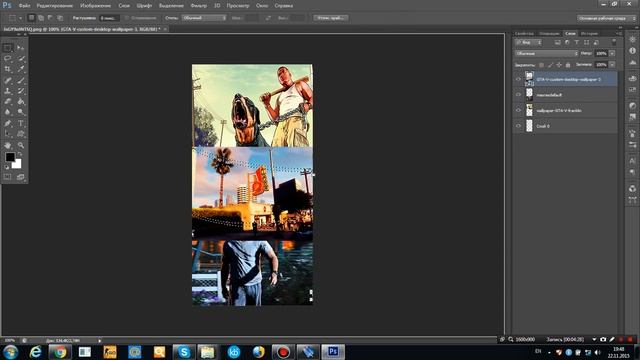640x360 pixels.
Task: Select the Eraser tool
Action: click(8, 101)
